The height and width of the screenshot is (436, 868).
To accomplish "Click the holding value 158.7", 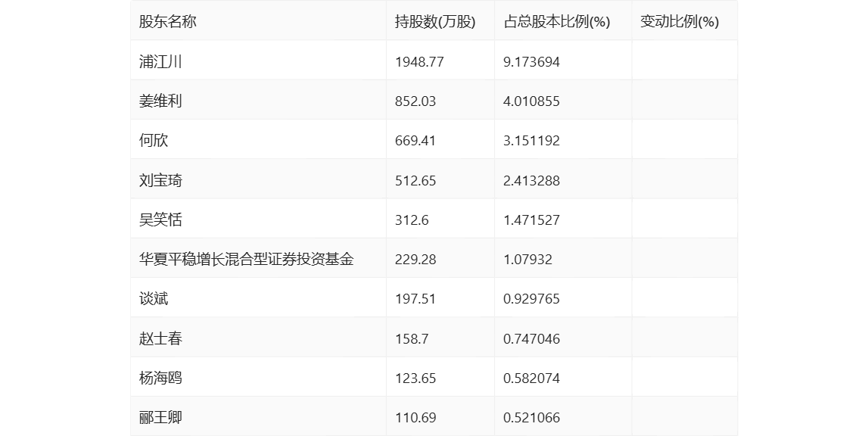I will point(412,338).
